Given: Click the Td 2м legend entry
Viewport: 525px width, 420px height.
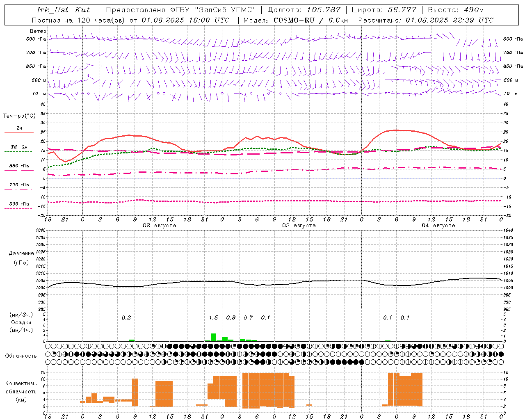Looking at the screenshot, I should pyautogui.click(x=19, y=146).
